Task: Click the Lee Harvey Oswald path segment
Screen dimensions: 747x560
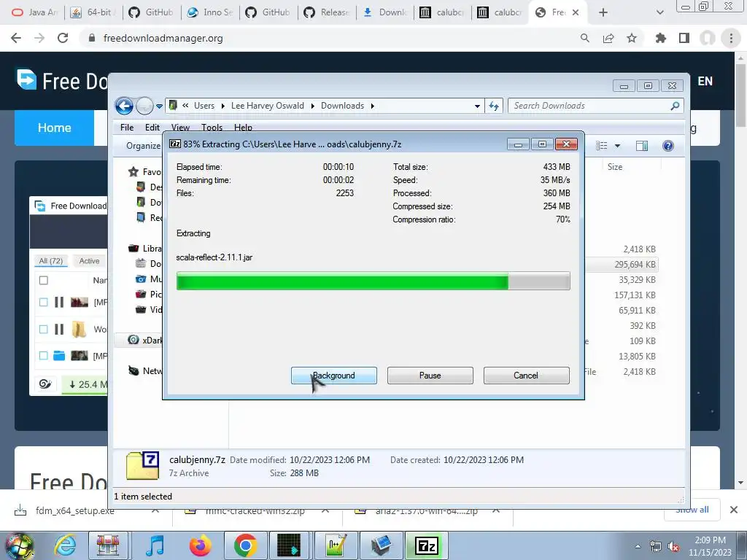Action: point(267,106)
